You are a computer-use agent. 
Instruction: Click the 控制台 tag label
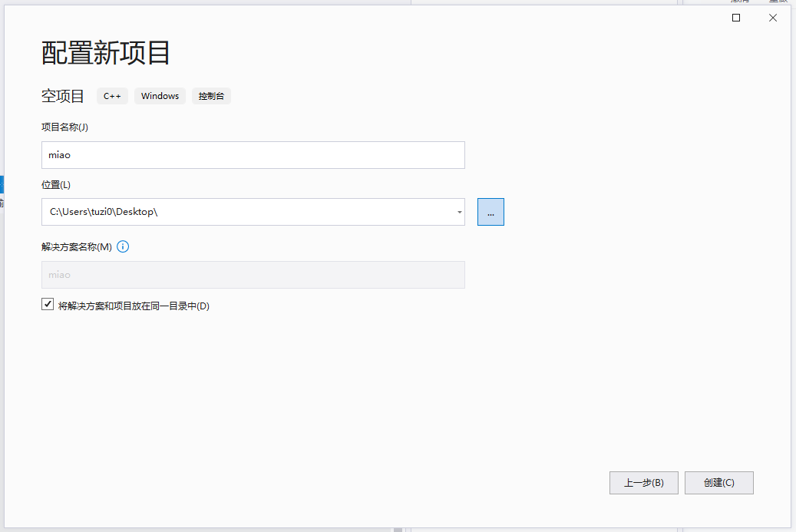coord(211,96)
